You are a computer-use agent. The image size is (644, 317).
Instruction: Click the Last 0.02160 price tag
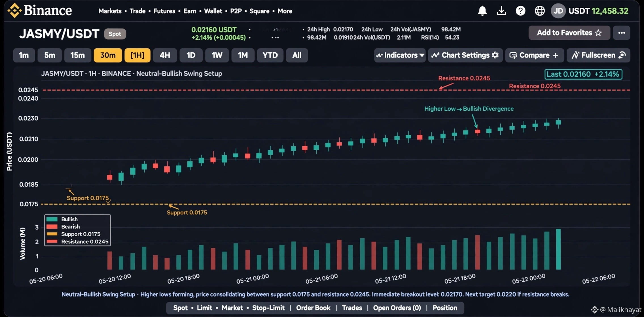(583, 74)
